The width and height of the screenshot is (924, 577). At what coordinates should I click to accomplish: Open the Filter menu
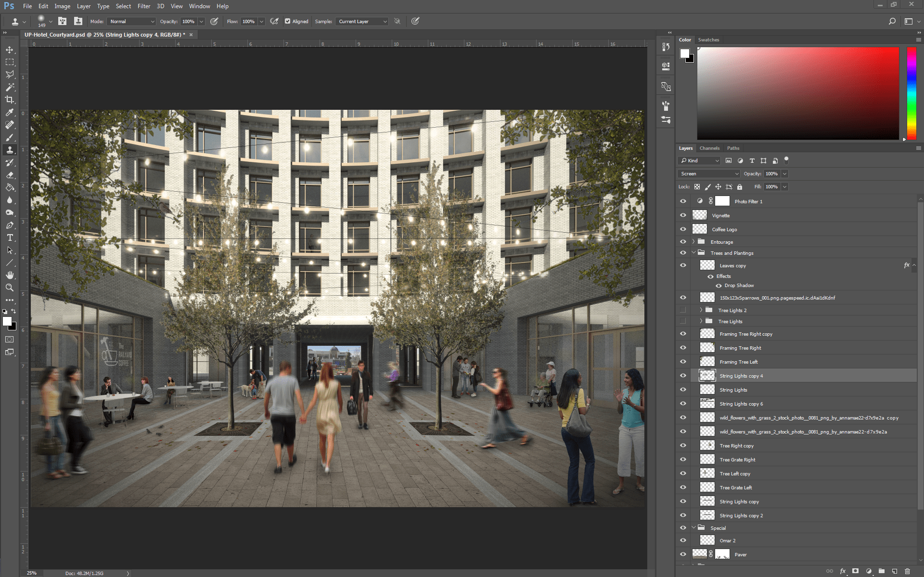(144, 6)
